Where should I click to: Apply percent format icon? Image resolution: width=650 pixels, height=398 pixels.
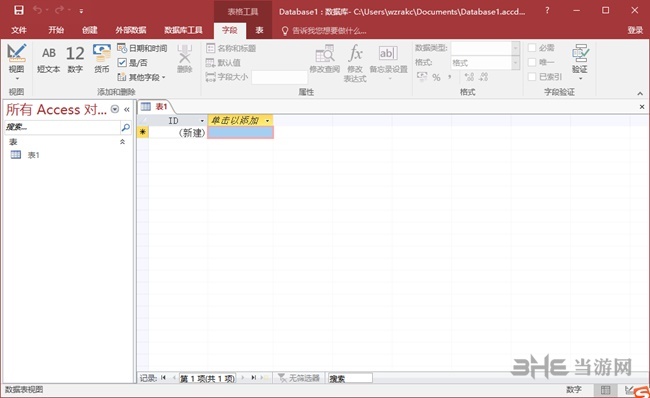436,77
